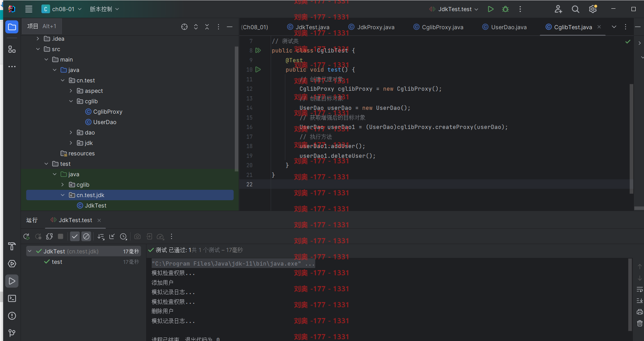Open project panel options menu
The image size is (644, 341).
218,27
